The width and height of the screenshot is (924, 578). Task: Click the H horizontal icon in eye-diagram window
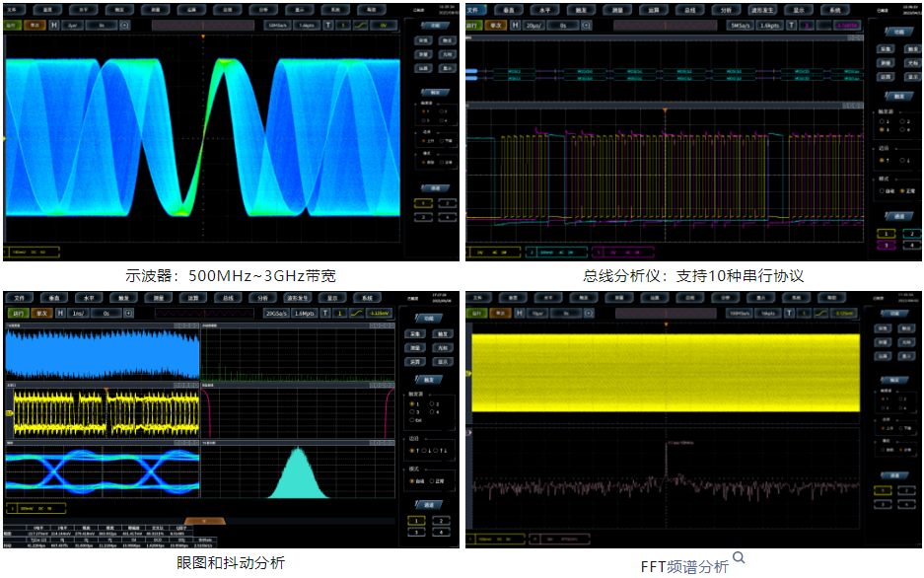coord(60,313)
